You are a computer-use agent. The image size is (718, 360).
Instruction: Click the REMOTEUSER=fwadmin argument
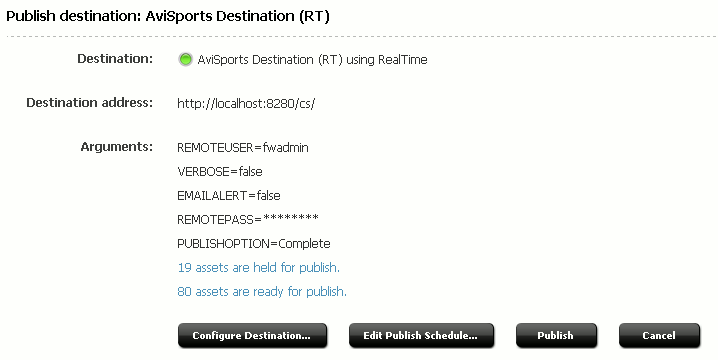point(243,147)
